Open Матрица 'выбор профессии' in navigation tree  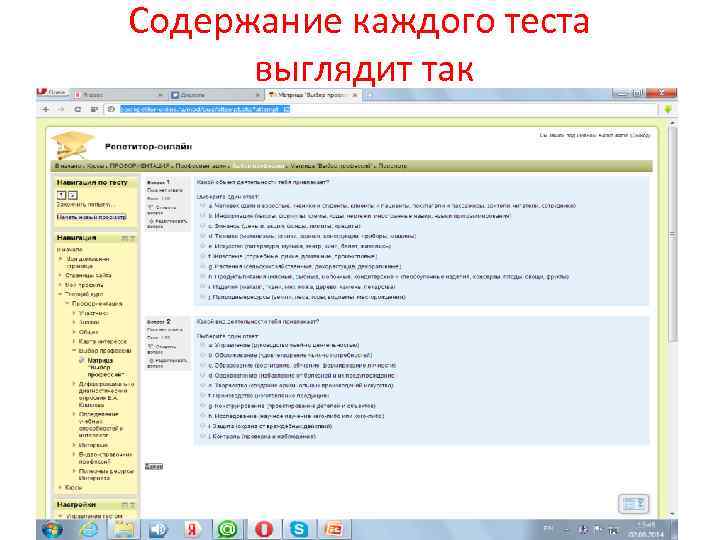(x=106, y=367)
